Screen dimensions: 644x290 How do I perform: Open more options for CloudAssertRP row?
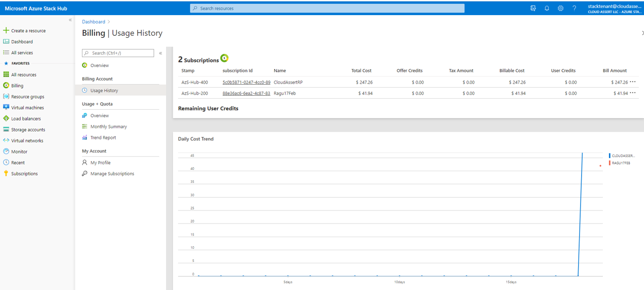coord(633,82)
